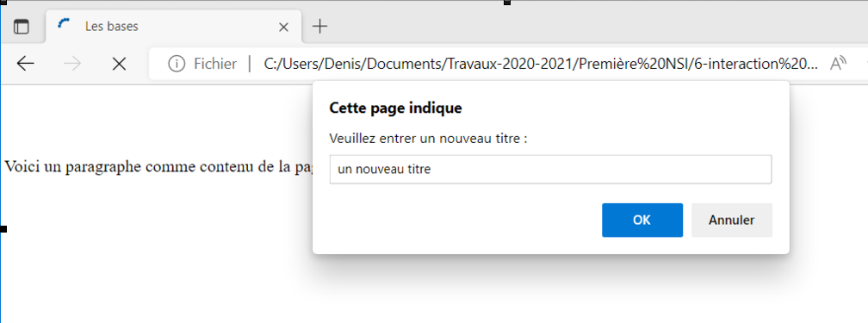Close the "Les bases" tab

(283, 27)
